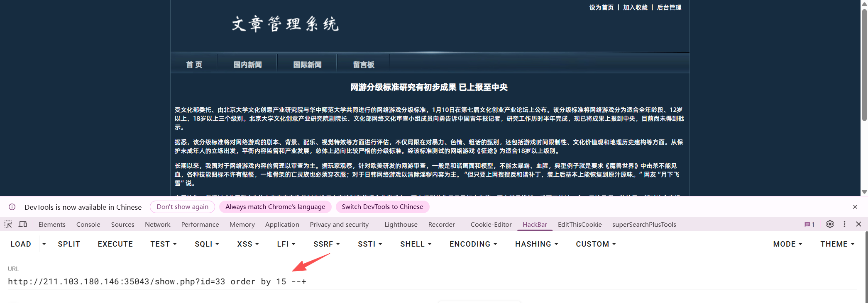
Task: Click the issues counter message icon
Action: click(x=809, y=224)
